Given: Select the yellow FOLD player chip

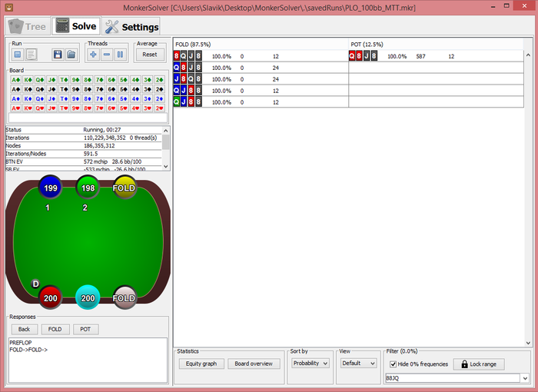Looking at the screenshot, I should click(x=125, y=188).
